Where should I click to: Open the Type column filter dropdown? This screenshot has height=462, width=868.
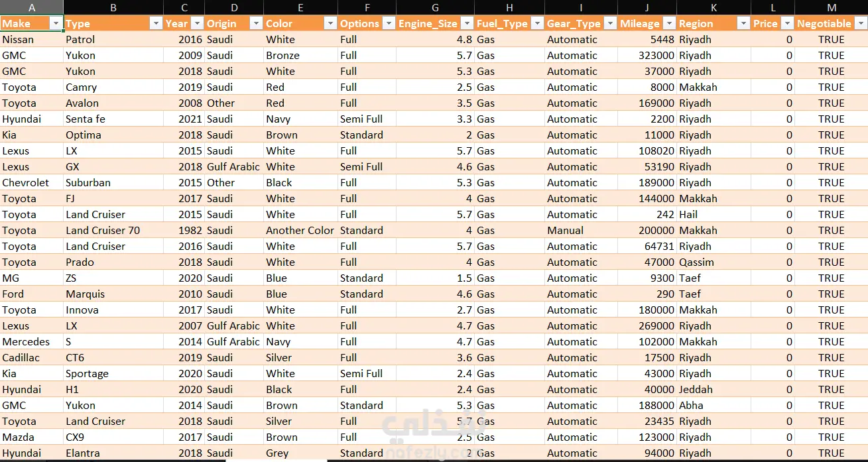[x=156, y=23]
